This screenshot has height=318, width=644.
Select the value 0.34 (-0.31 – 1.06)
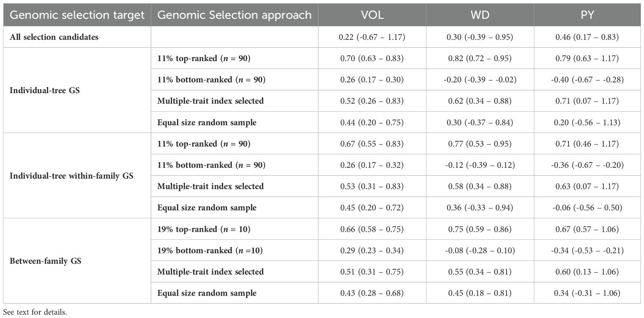pyautogui.click(x=588, y=293)
